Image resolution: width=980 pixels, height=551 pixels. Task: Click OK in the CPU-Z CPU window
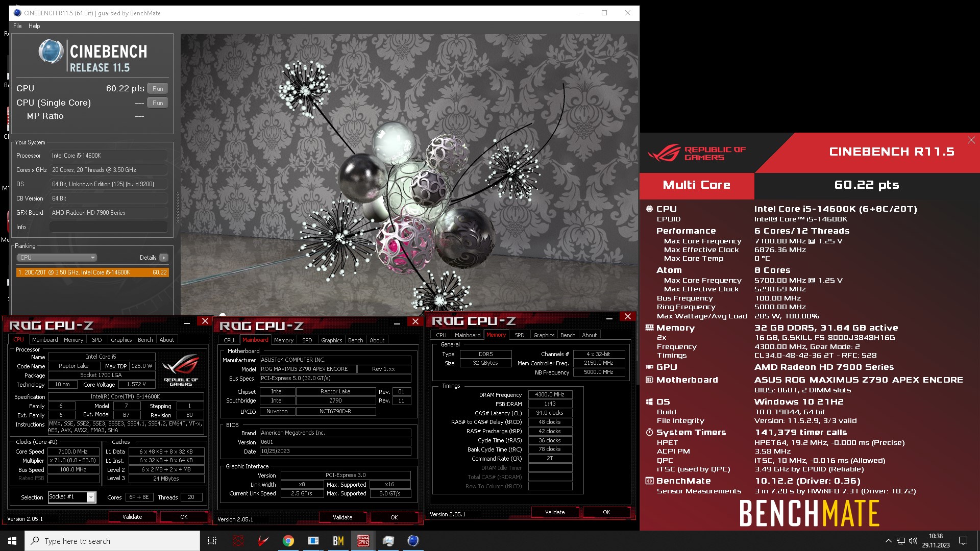[184, 517]
